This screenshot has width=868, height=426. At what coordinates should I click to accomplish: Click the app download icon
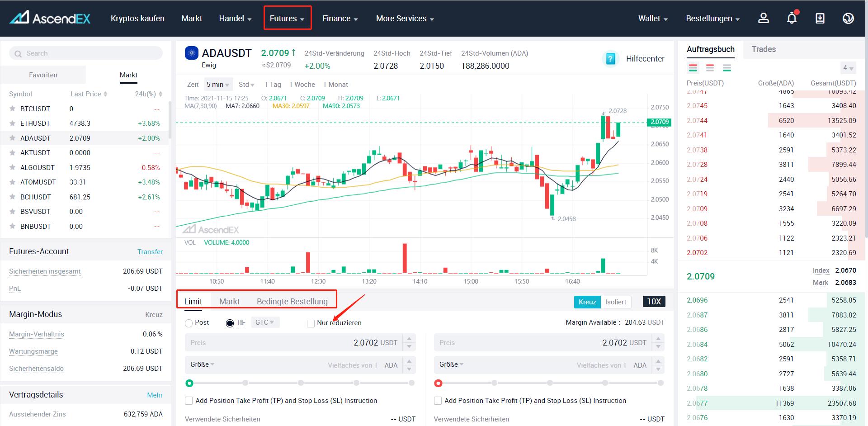click(820, 18)
